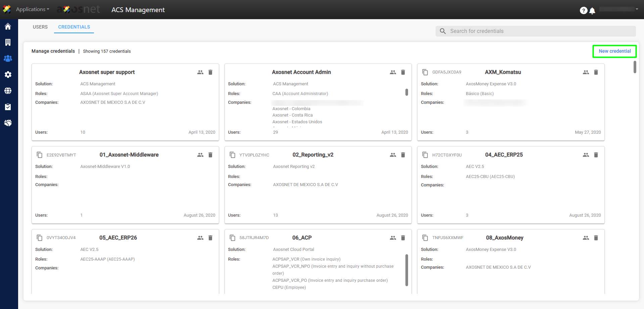
Task: Select the users group sidebar icon
Action: pos(8,58)
